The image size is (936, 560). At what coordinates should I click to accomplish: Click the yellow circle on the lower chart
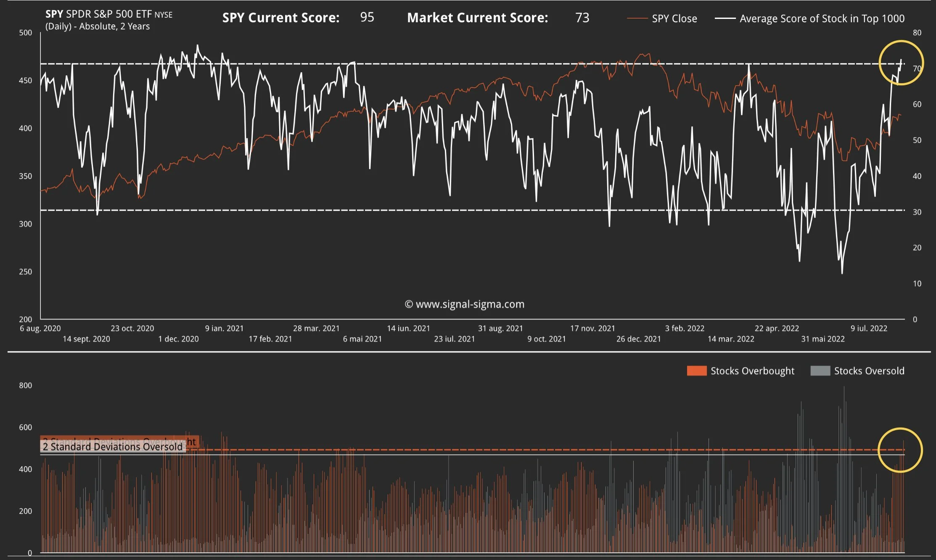click(900, 450)
